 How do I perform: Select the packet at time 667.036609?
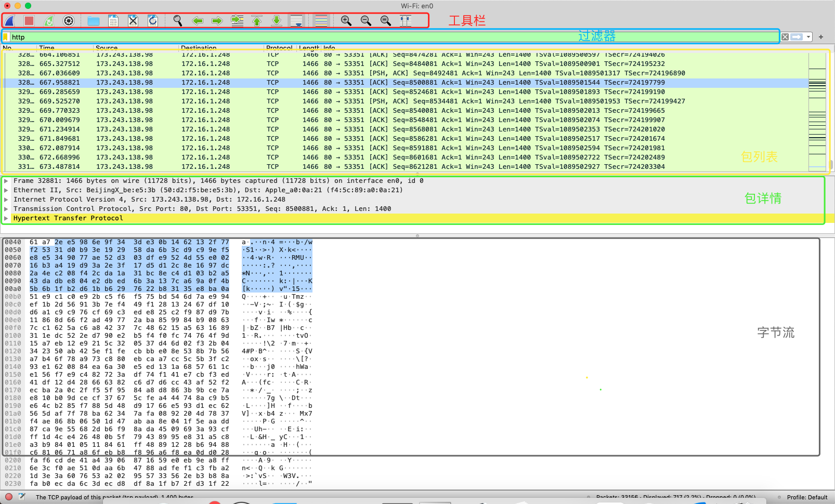406,73
